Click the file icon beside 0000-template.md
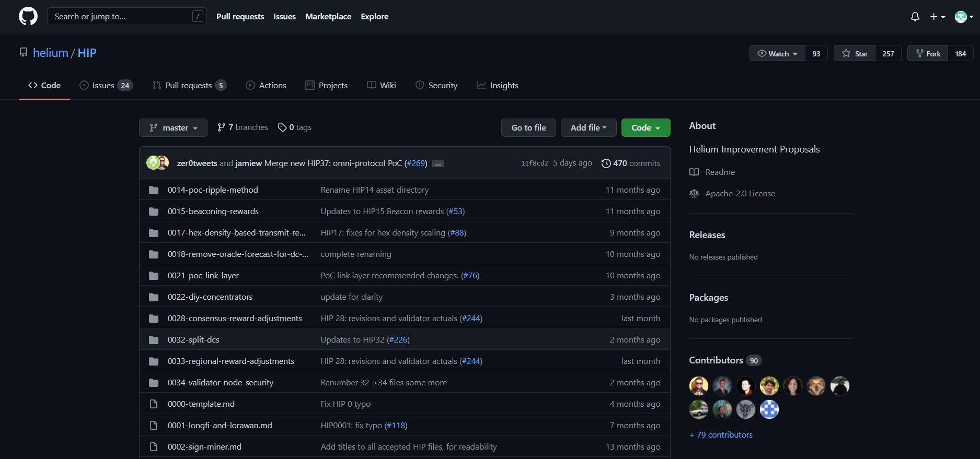The width and height of the screenshot is (980, 459). pos(153,404)
